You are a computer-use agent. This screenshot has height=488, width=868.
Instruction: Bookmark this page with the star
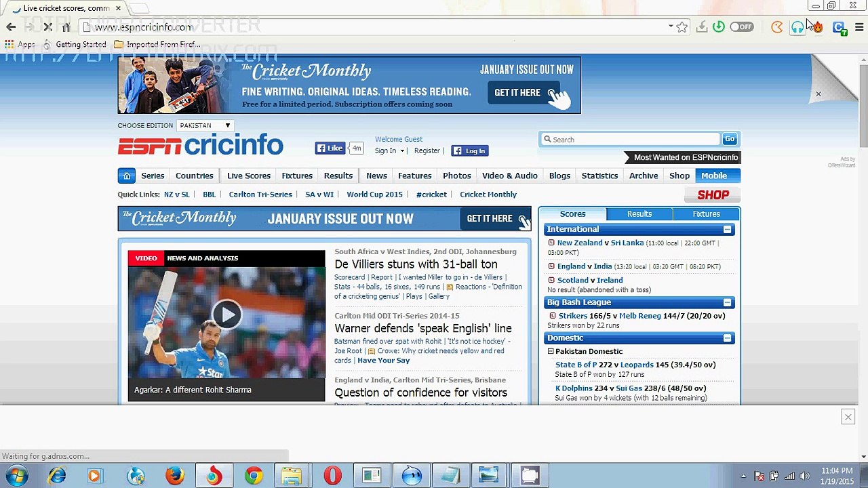point(682,27)
